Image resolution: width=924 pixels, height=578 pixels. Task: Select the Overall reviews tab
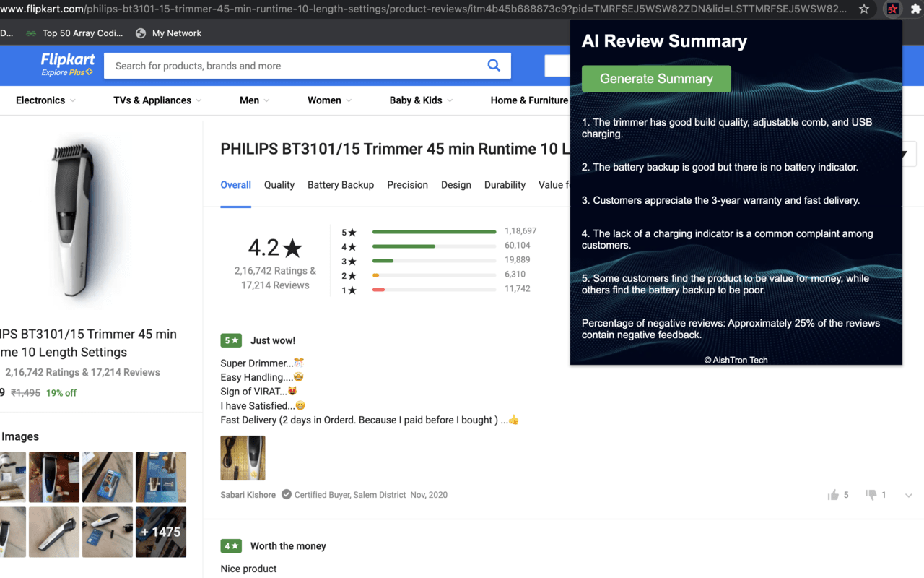(235, 185)
